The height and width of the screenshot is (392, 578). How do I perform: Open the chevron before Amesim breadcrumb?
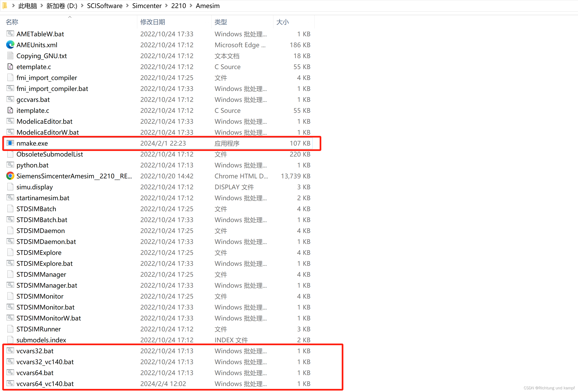click(x=191, y=6)
